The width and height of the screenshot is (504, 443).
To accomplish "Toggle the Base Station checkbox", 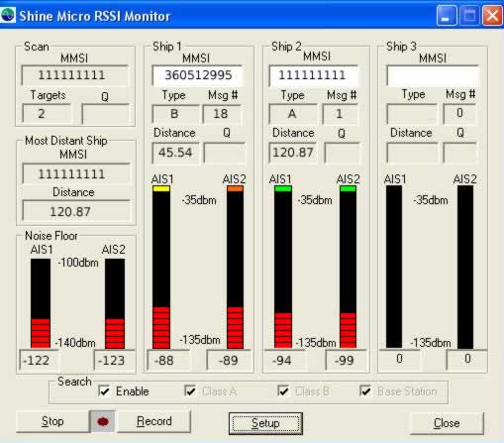I will click(365, 391).
